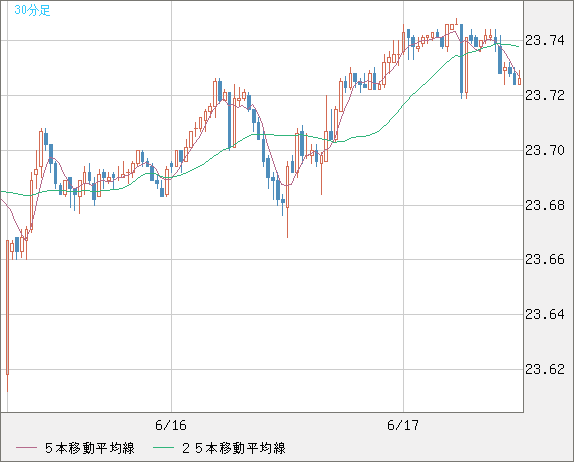Screen dimensions: 574x462
Task: Click the 23.62 price axis label
Action: (x=545, y=369)
